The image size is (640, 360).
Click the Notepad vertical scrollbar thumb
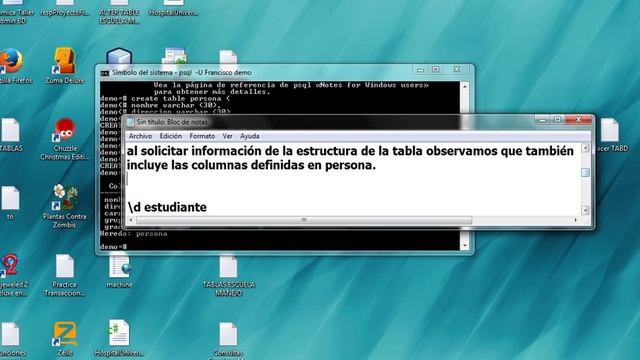coord(585,172)
